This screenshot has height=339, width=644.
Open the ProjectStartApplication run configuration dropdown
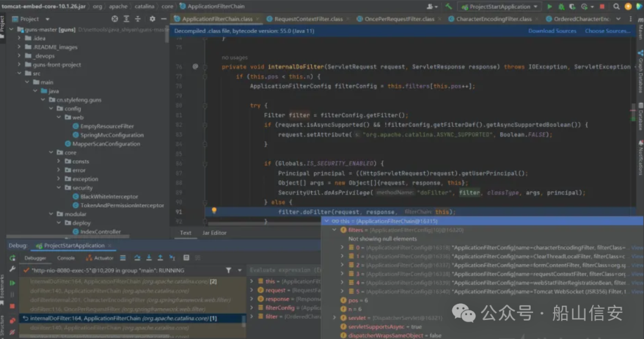(x=500, y=7)
